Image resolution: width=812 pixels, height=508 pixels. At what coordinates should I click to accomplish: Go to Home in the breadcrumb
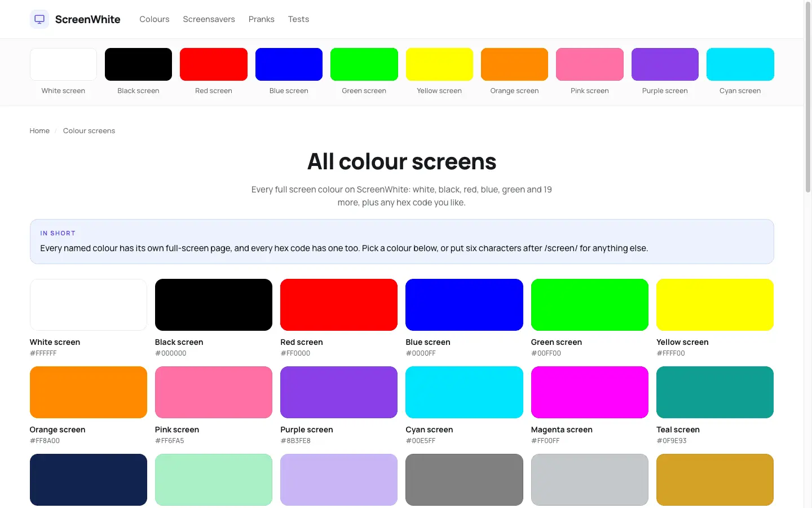click(x=39, y=131)
